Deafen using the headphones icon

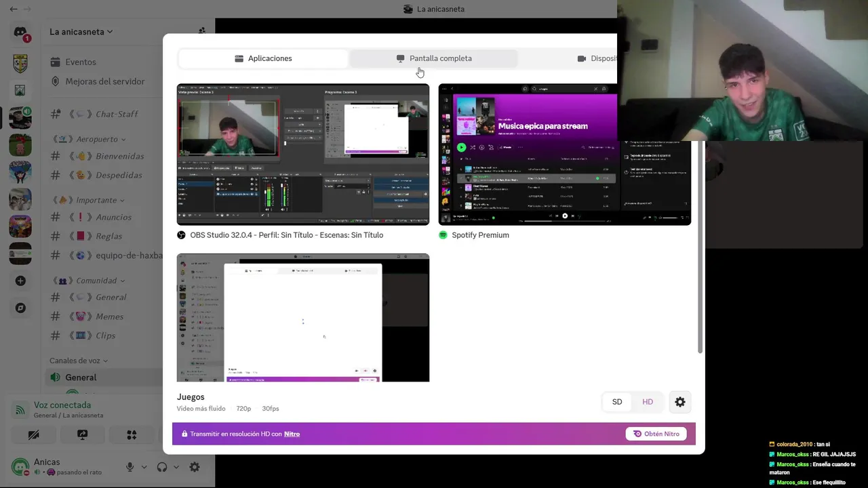(162, 467)
